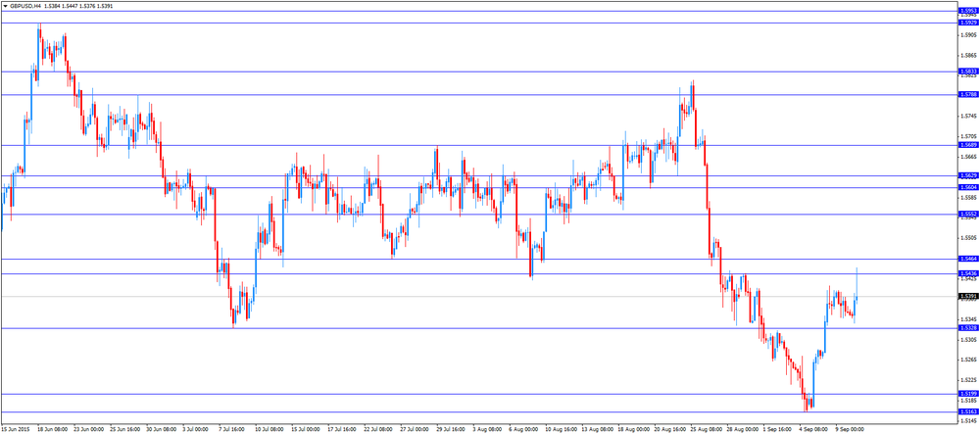The image size is (980, 434).
Task: Click the 1.5705 price scale value
Action: [970, 137]
